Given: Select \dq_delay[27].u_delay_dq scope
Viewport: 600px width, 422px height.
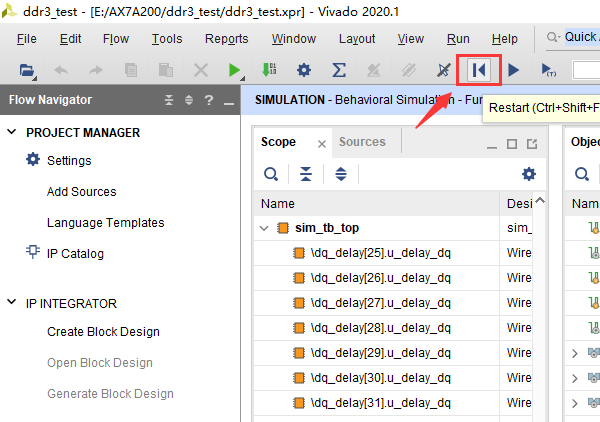Looking at the screenshot, I should pyautogui.click(x=380, y=303).
